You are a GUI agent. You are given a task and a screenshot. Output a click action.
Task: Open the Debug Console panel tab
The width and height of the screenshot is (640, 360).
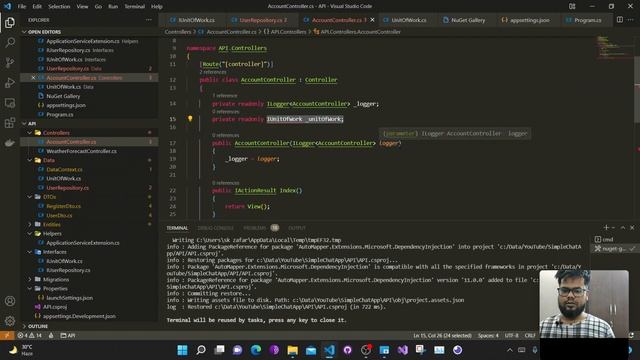215,228
